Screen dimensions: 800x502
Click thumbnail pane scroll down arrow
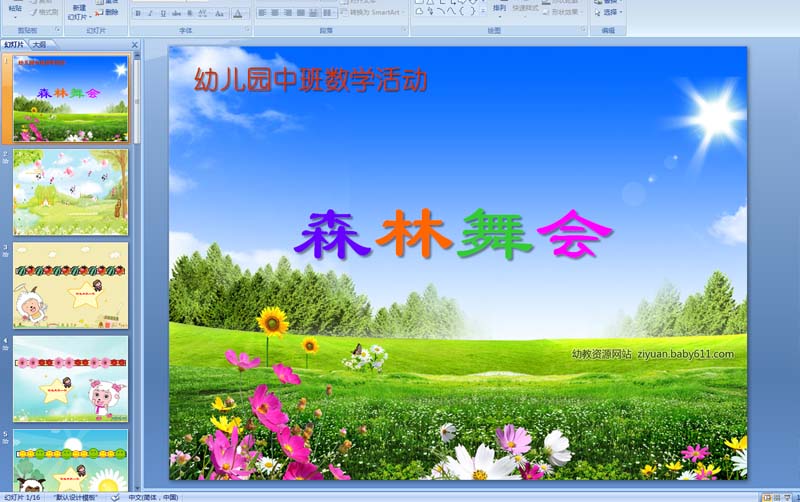pos(137,487)
